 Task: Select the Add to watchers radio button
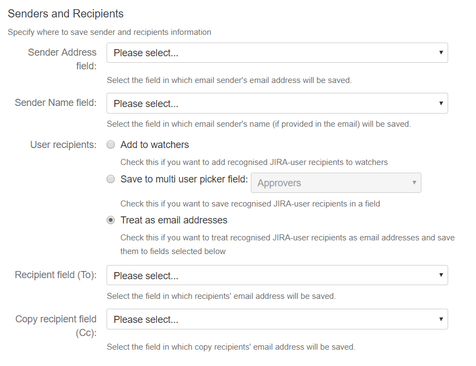tap(111, 145)
